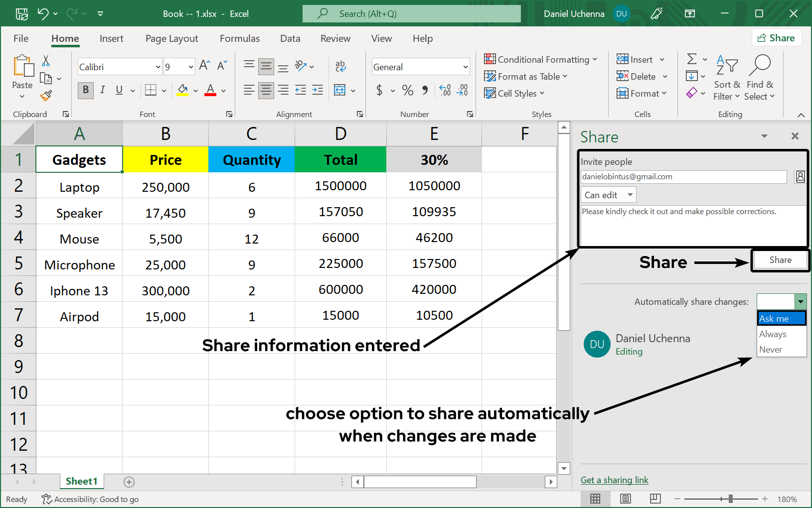This screenshot has width=812, height=508.
Task: Toggle bold formatting
Action: (x=85, y=90)
